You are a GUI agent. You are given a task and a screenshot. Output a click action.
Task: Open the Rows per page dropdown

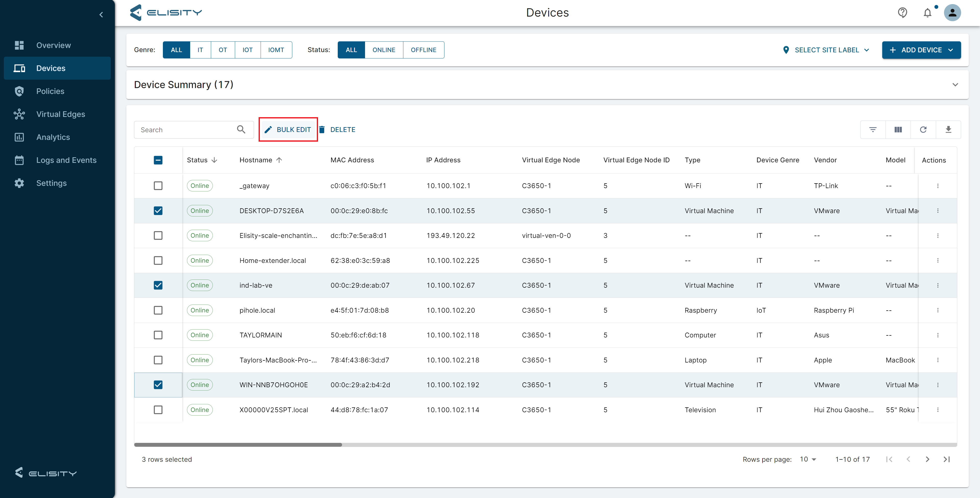[807, 459]
